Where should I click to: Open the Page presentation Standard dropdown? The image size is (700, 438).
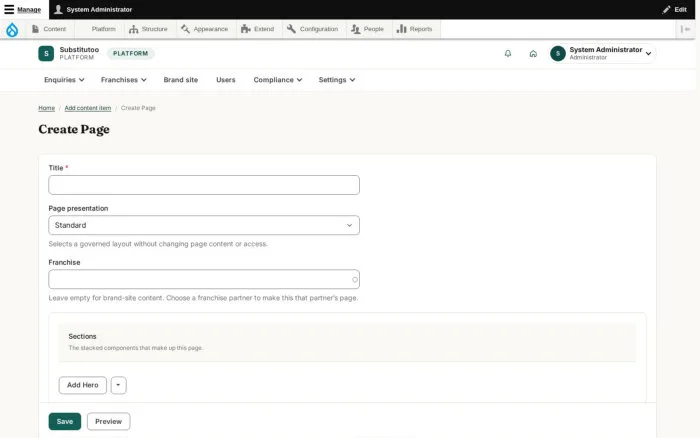(x=204, y=225)
